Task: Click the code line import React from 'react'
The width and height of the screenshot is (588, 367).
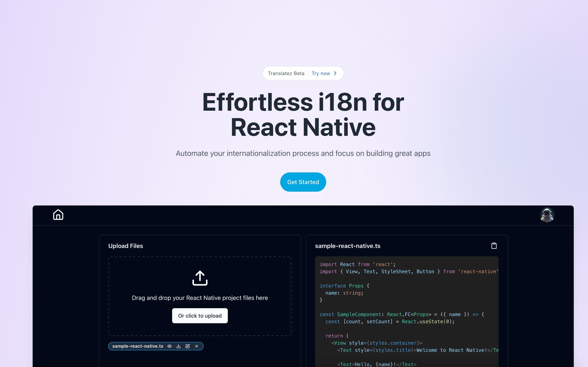Action: [x=358, y=264]
